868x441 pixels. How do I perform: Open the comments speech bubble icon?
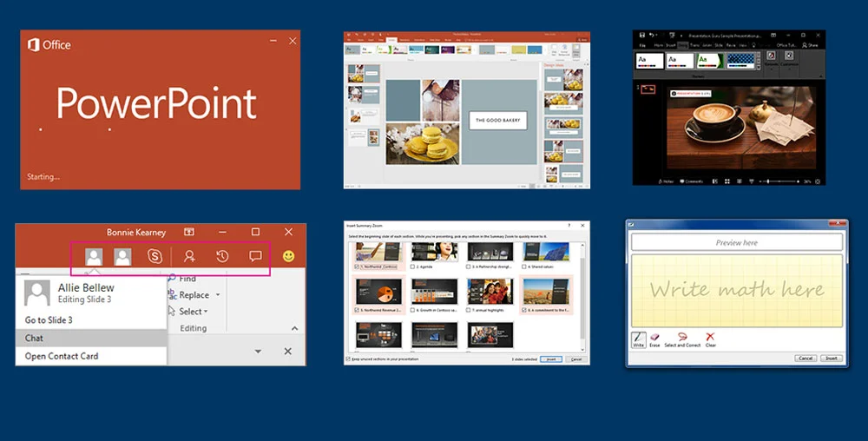pos(255,256)
